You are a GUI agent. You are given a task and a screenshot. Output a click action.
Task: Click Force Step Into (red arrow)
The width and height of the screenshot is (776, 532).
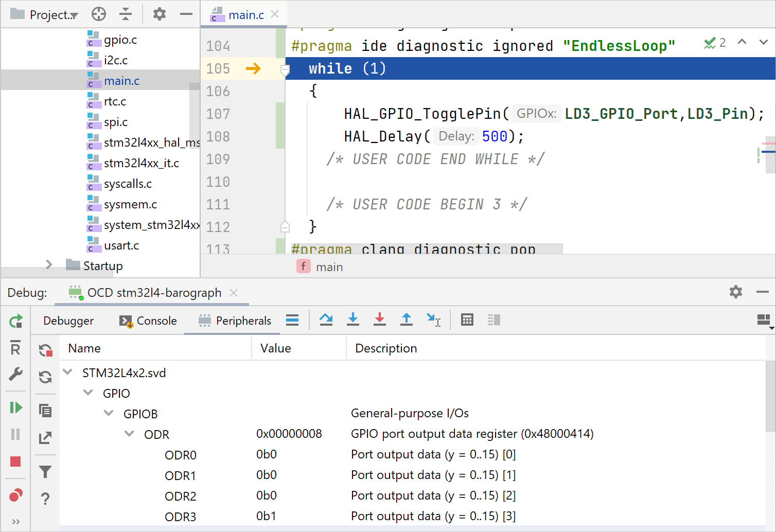pyautogui.click(x=380, y=320)
